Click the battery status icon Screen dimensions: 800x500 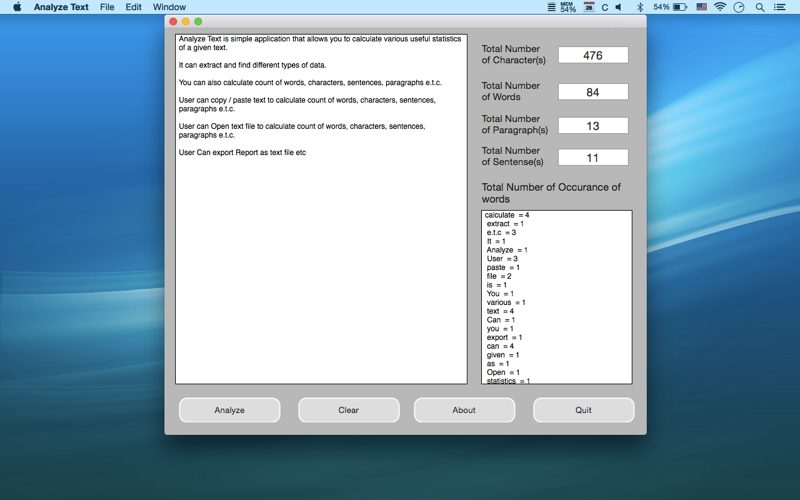click(x=680, y=7)
